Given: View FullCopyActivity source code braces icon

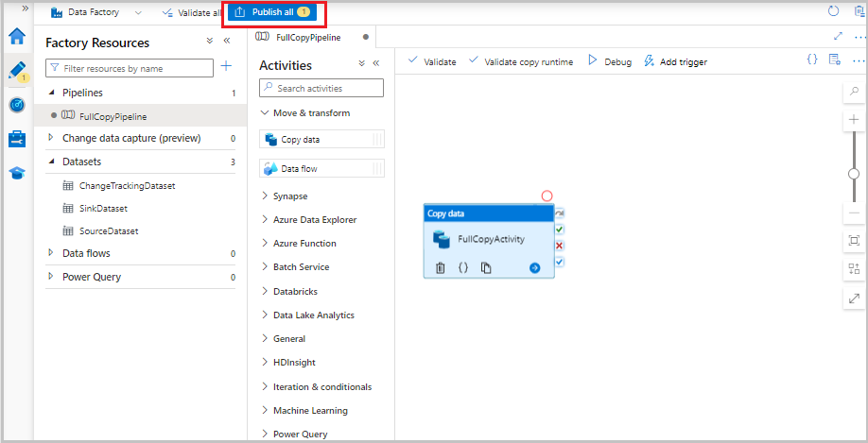Looking at the screenshot, I should (463, 267).
